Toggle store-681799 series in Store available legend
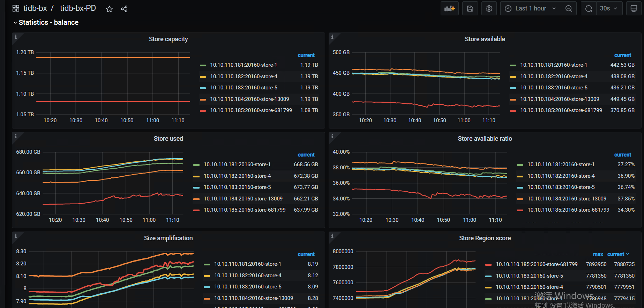 561,110
